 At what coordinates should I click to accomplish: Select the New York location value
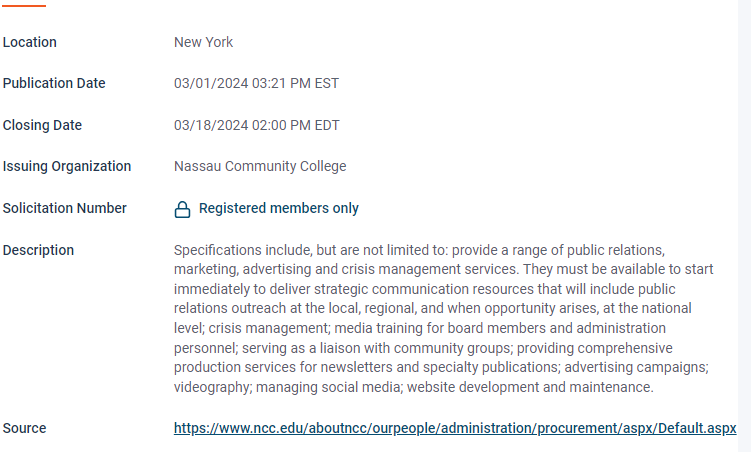(x=204, y=42)
